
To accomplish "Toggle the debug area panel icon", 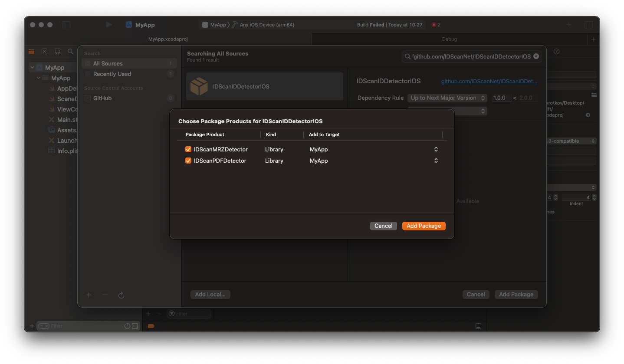I will 478,326.
